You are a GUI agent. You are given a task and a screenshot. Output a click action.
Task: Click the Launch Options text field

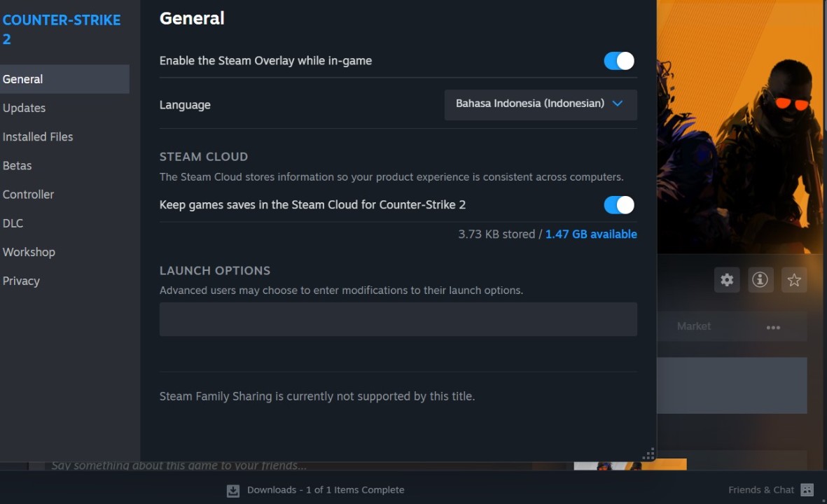tap(398, 319)
